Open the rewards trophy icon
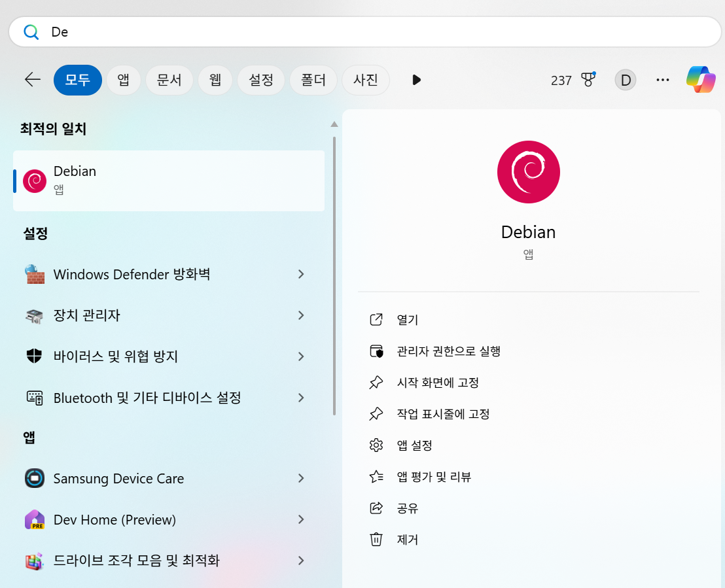 [588, 80]
